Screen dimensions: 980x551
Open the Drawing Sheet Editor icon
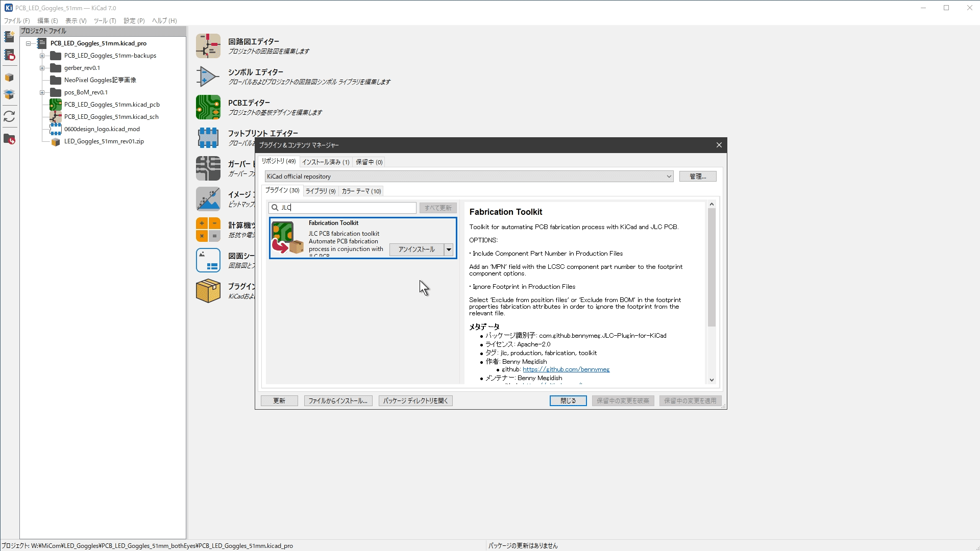208,260
